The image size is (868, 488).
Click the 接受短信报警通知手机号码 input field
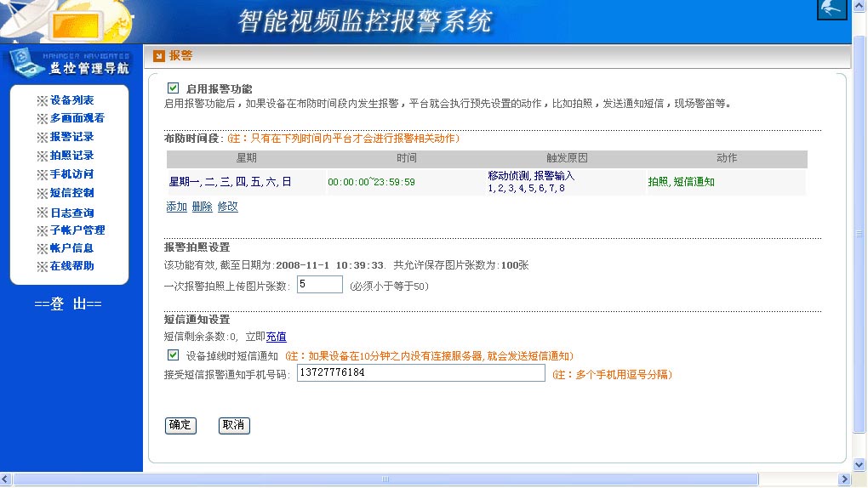pos(420,373)
